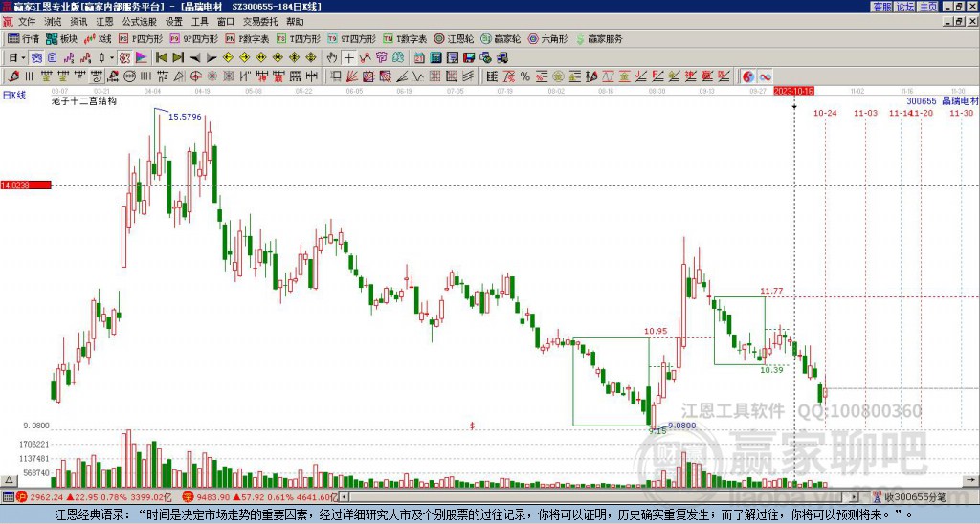Open the 赢家轮 tool
The width and height of the screenshot is (980, 524).
(501, 38)
